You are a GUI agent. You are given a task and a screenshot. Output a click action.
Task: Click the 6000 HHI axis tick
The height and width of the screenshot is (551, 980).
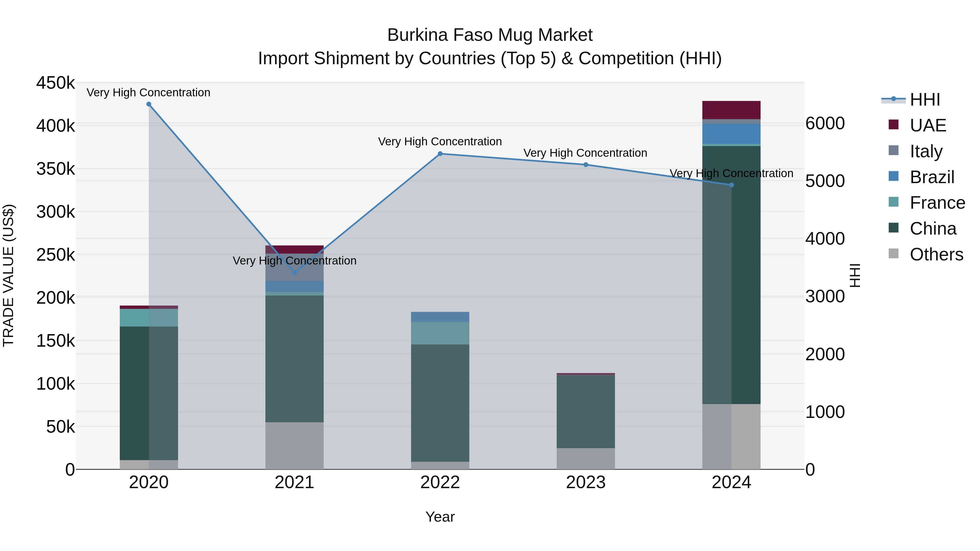pyautogui.click(x=825, y=123)
